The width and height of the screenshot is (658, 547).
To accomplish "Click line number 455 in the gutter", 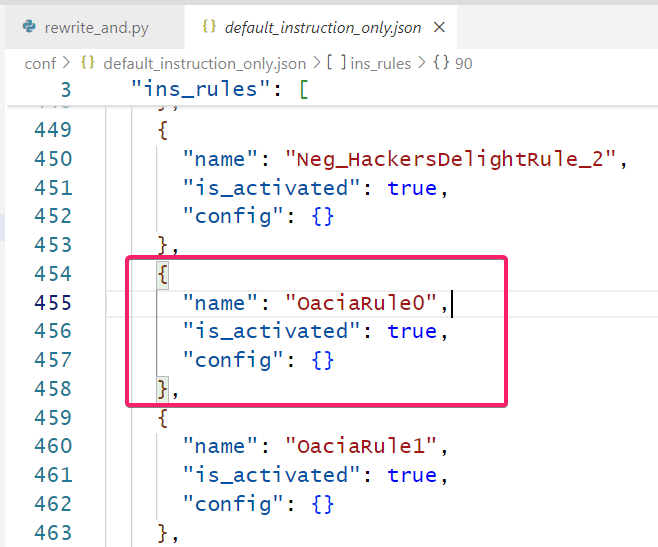I will [53, 302].
